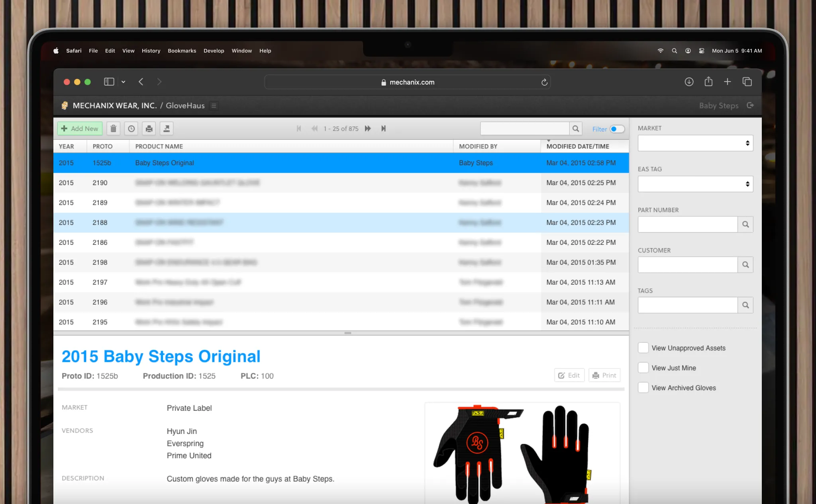Click the Print button in detail pane
The height and width of the screenshot is (504, 816).
point(604,375)
